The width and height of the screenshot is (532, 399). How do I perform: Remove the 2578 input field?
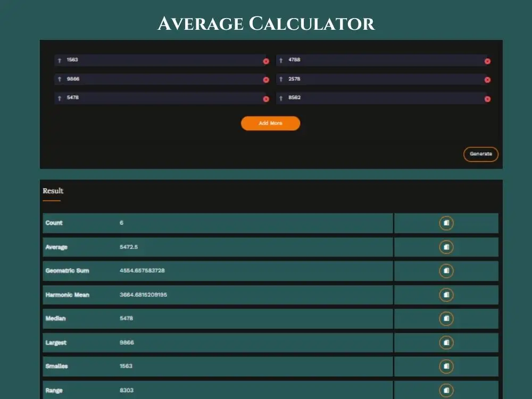pyautogui.click(x=487, y=80)
